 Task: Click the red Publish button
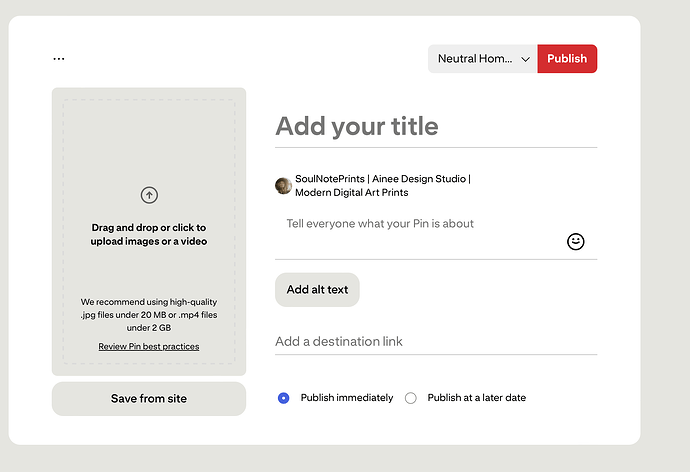567,59
